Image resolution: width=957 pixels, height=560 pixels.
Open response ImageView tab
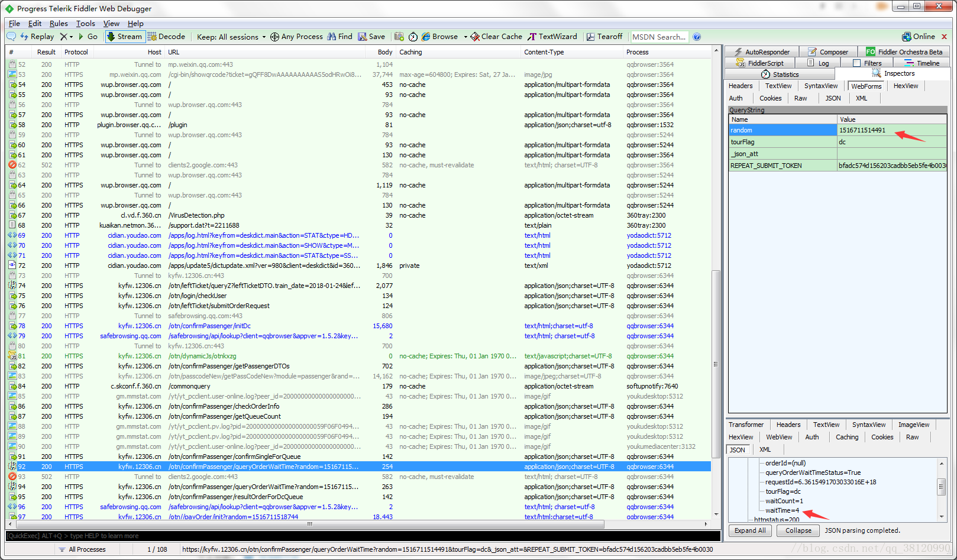coord(914,425)
